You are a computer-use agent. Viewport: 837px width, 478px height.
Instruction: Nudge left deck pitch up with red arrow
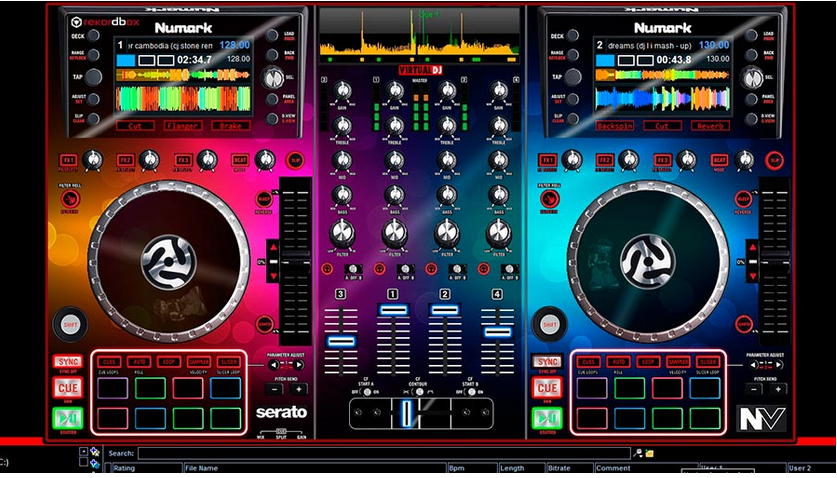tap(273, 248)
